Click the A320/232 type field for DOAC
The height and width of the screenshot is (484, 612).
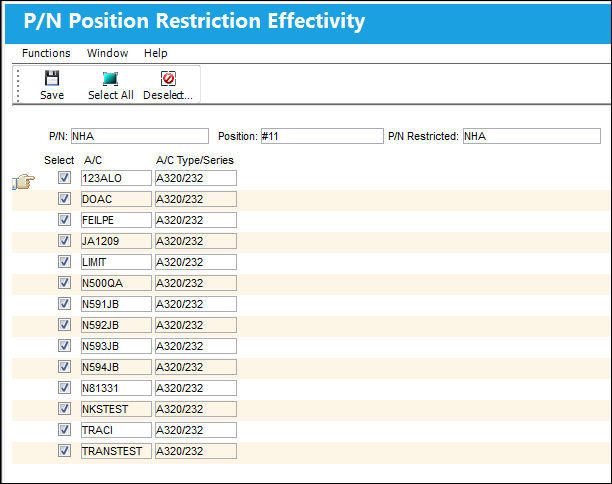[196, 199]
